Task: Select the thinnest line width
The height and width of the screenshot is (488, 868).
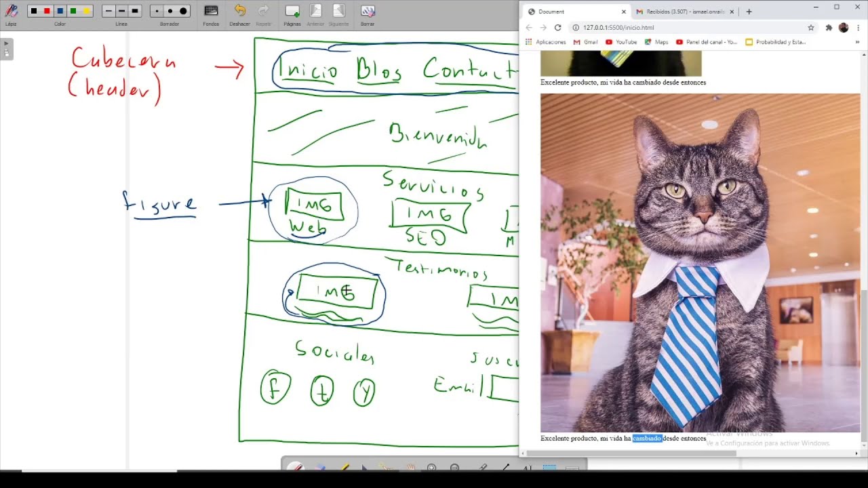Action: [x=108, y=11]
